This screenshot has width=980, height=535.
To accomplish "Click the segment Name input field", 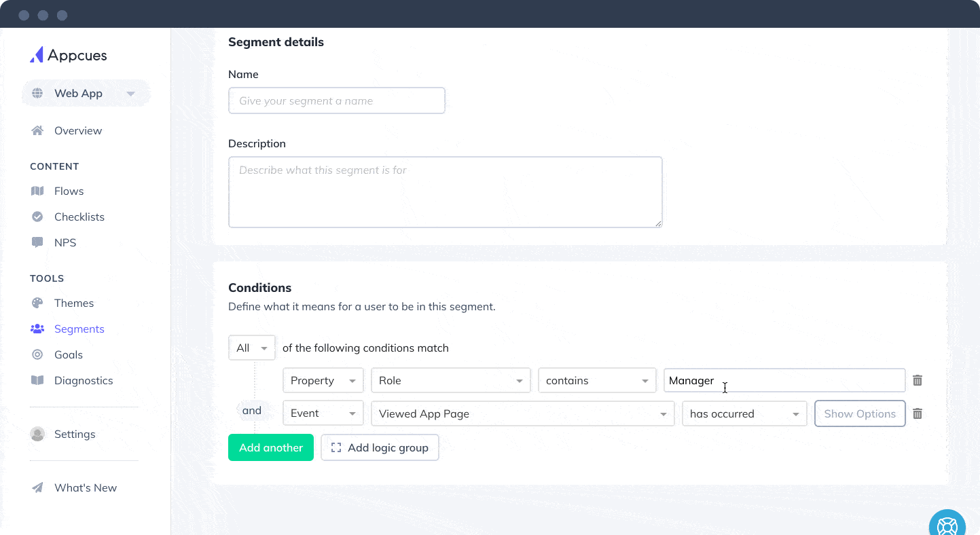I will click(x=336, y=100).
